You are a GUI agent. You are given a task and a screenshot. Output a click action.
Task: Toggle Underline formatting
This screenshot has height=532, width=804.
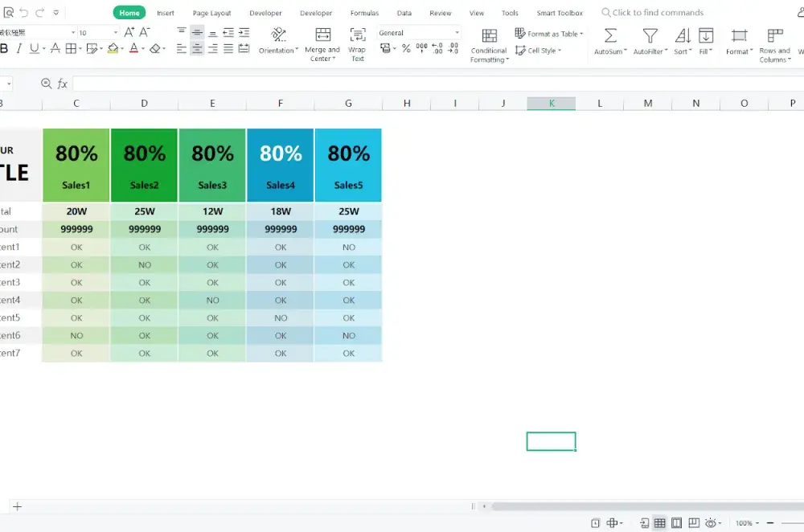(35, 49)
